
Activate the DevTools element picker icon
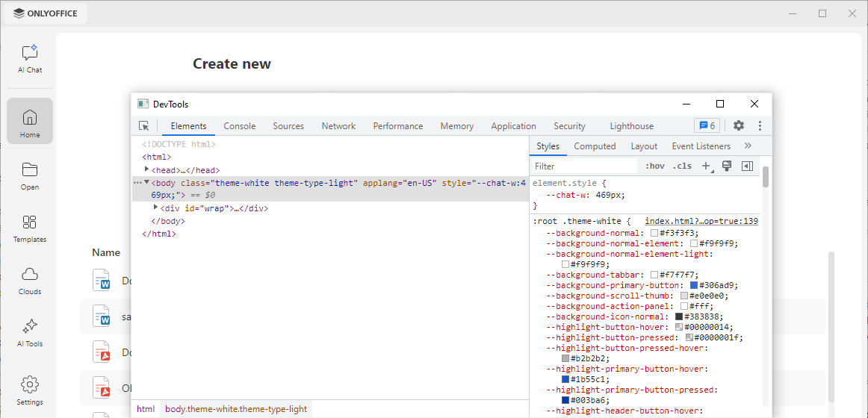[144, 126]
